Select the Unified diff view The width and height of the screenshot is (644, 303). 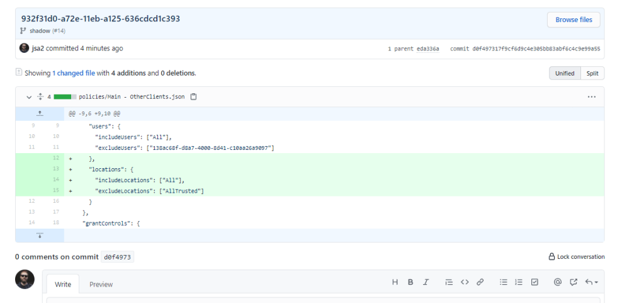pyautogui.click(x=565, y=73)
